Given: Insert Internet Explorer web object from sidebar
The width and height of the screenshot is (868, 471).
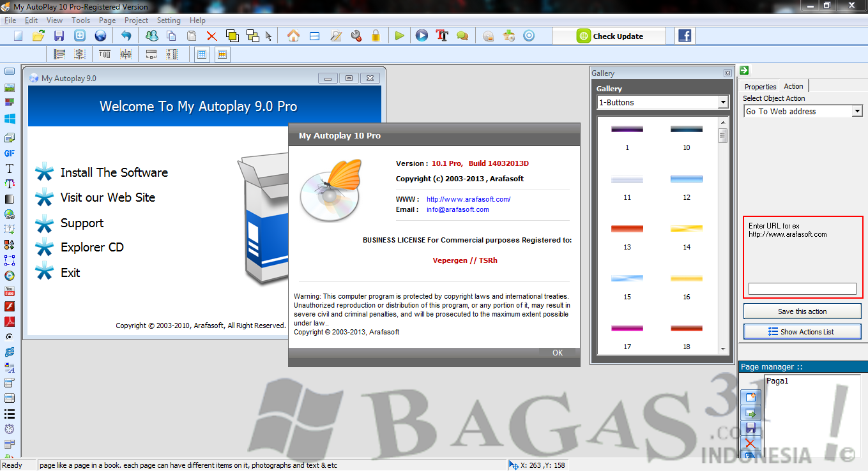Looking at the screenshot, I should click(10, 352).
